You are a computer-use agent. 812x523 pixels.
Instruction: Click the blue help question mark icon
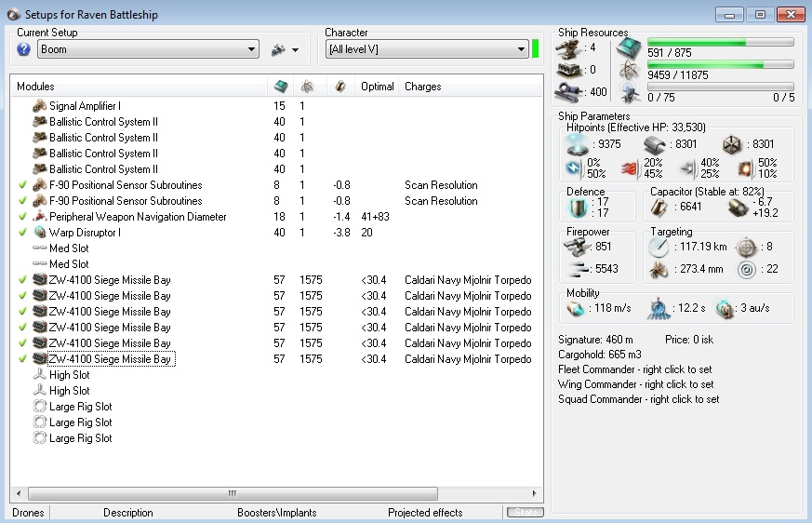(x=24, y=49)
